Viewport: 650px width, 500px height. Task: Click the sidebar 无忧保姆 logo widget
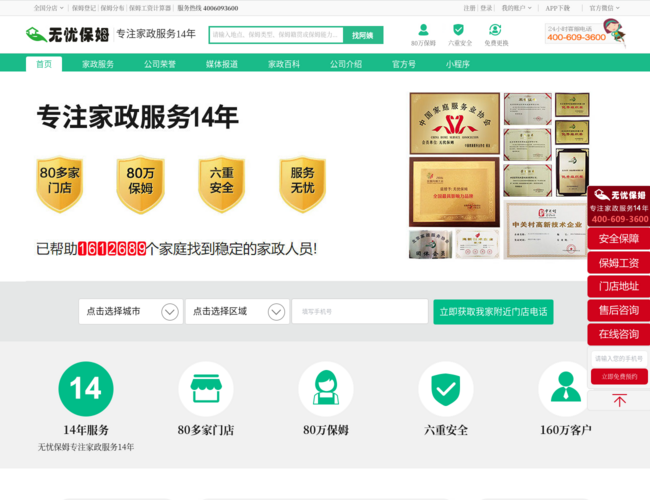619,206
